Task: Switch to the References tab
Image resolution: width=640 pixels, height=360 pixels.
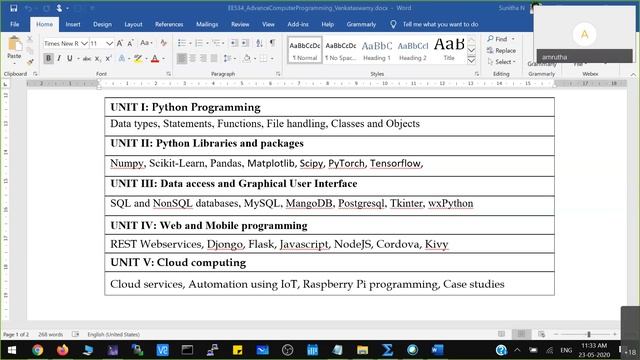Action: click(169, 24)
